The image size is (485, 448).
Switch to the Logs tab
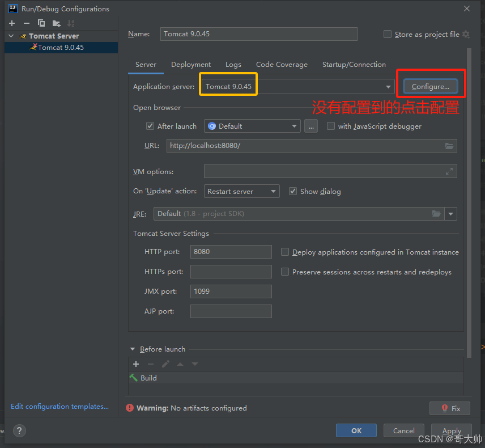click(x=233, y=65)
